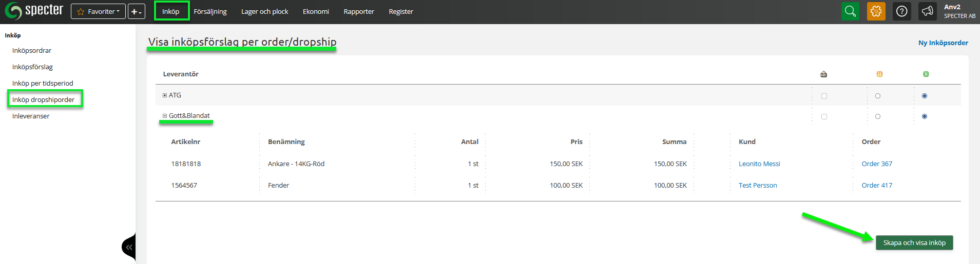Image resolution: width=980 pixels, height=264 pixels.
Task: Open the Försäljning menu
Action: (210, 11)
